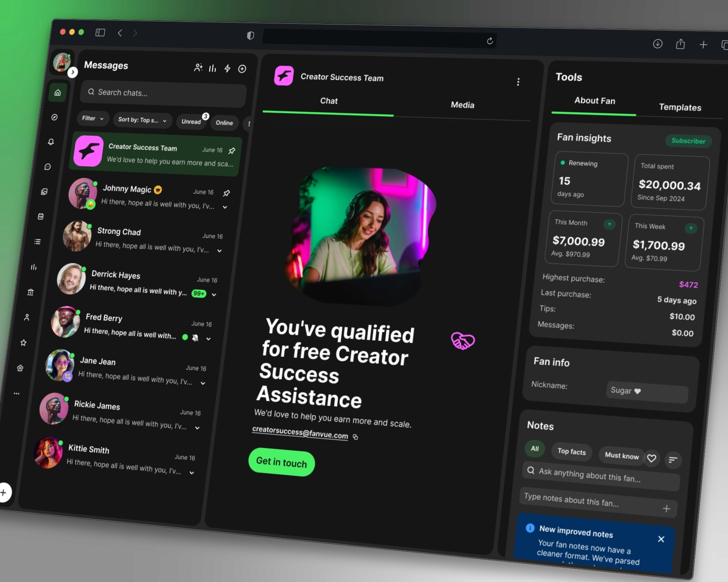Viewport: 728px width, 582px height.
Task: Click the heart filter icon in Notes
Action: [x=651, y=458]
